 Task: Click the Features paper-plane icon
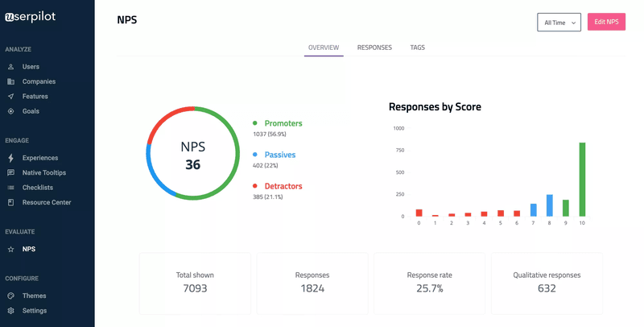10,97
